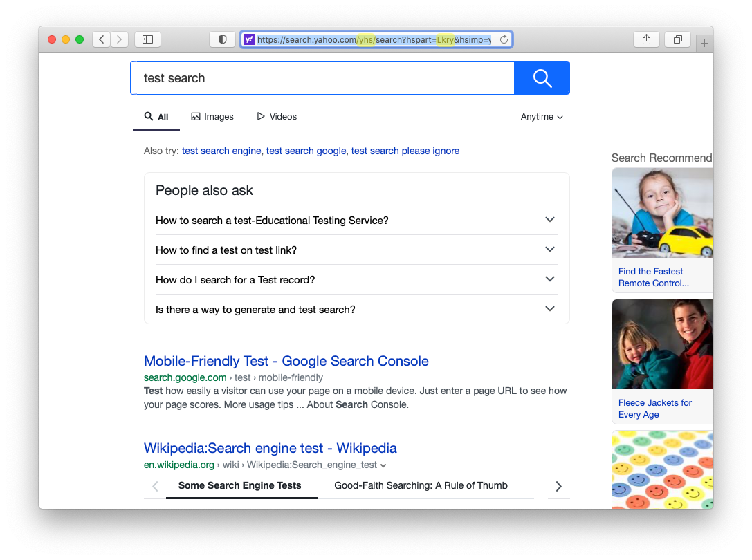Open colorful smiley faces thumbnail
The image size is (752, 560).
662,469
